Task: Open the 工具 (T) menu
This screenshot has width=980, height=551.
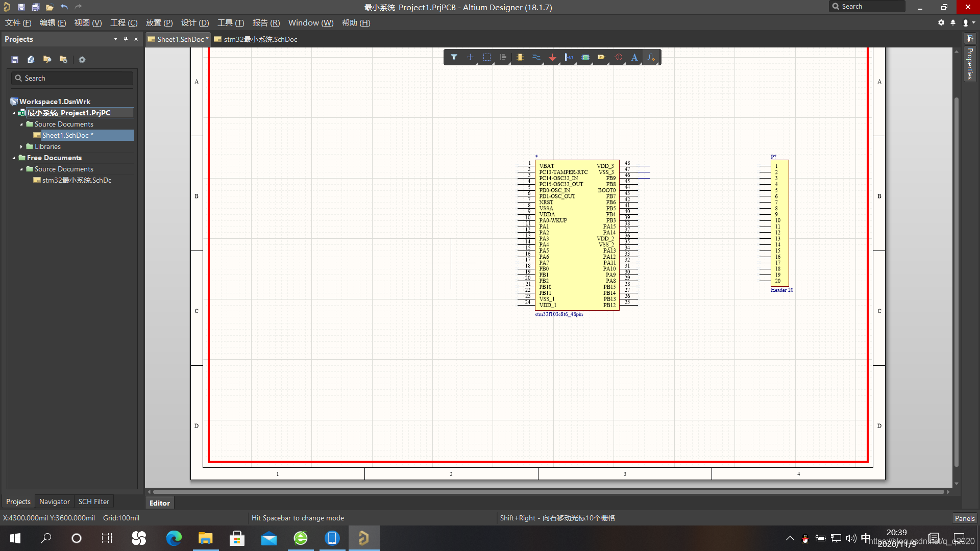Action: (x=231, y=23)
